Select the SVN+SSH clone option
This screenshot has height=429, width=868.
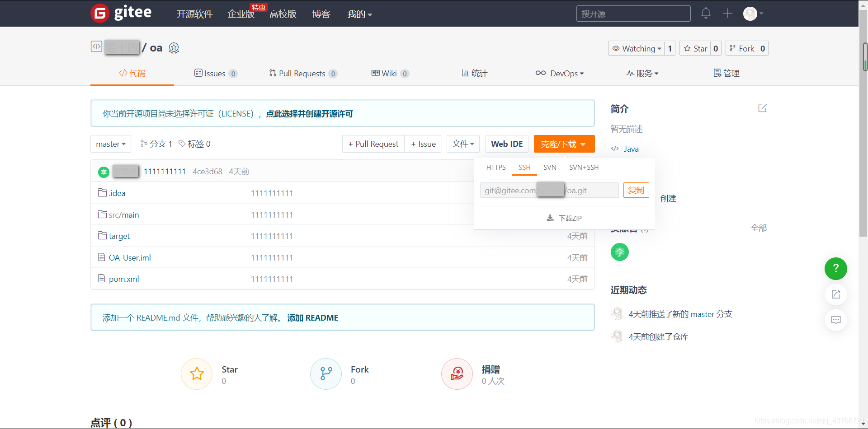click(584, 168)
